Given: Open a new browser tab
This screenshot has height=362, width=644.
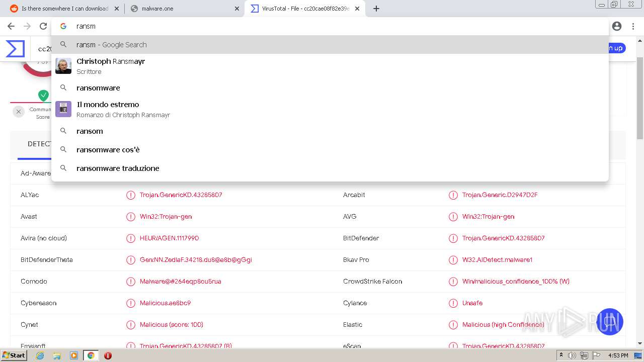Looking at the screenshot, I should coord(376,9).
